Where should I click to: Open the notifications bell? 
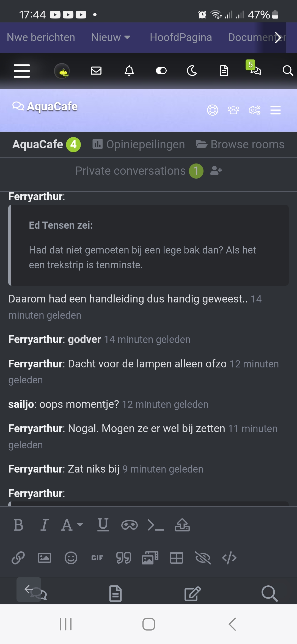tap(129, 71)
